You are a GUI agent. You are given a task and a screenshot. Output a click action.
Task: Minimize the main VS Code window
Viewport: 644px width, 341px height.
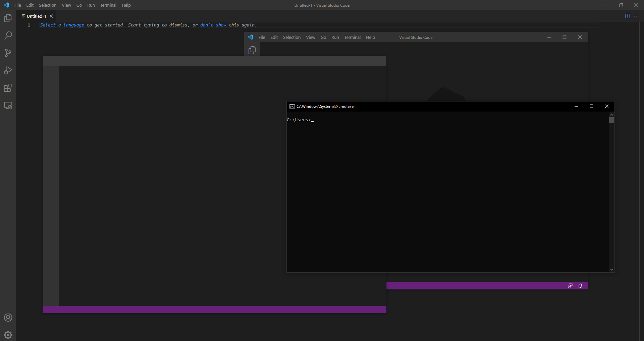tap(605, 5)
